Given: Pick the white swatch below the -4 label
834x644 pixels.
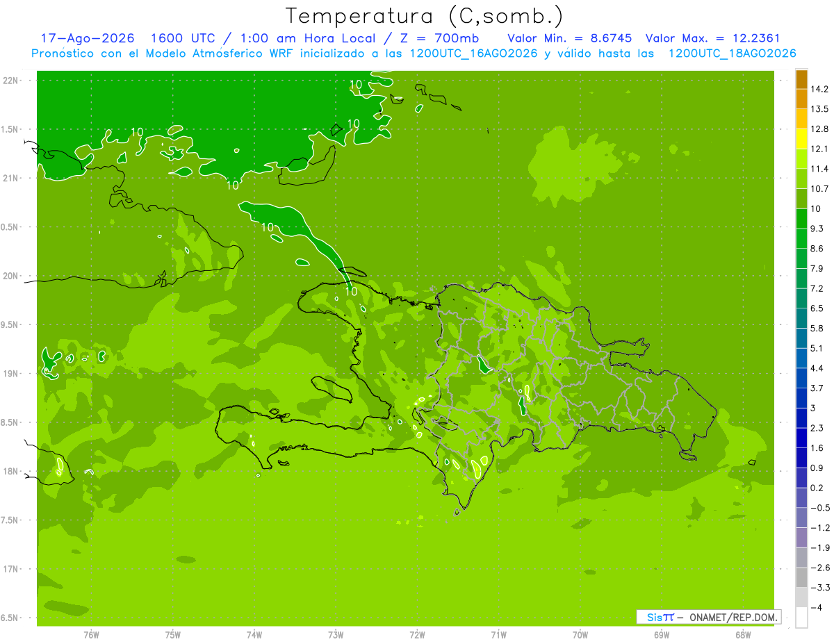Looking at the screenshot, I should point(801,618).
